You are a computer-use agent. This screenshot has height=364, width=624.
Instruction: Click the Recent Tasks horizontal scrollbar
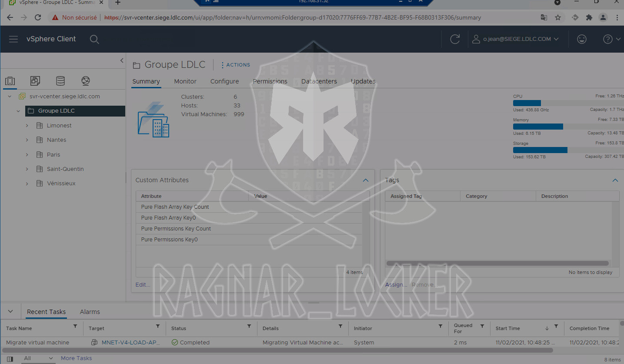coord(278,350)
